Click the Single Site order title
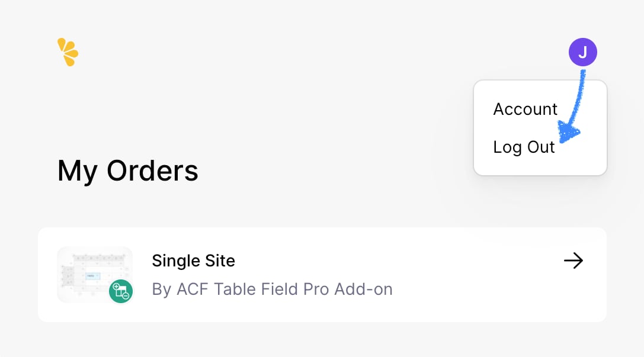Screen dimensions: 644x357 (x=194, y=260)
